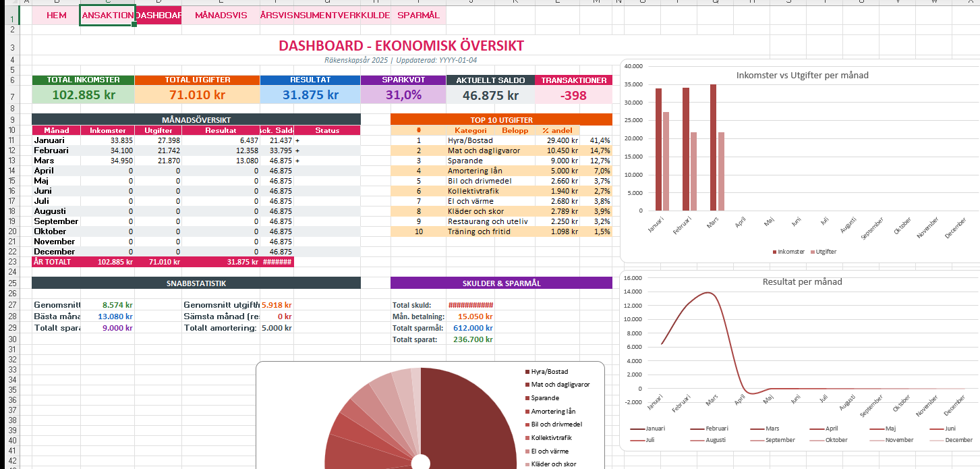Click row header 23 for ÅR TOTALT
The image size is (980, 469).
(x=12, y=262)
